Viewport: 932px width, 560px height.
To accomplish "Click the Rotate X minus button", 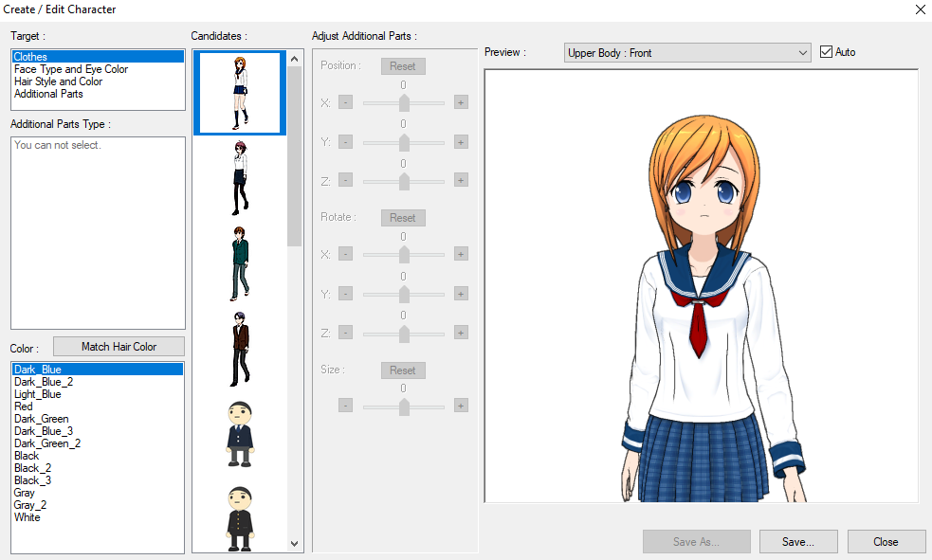I will (345, 254).
